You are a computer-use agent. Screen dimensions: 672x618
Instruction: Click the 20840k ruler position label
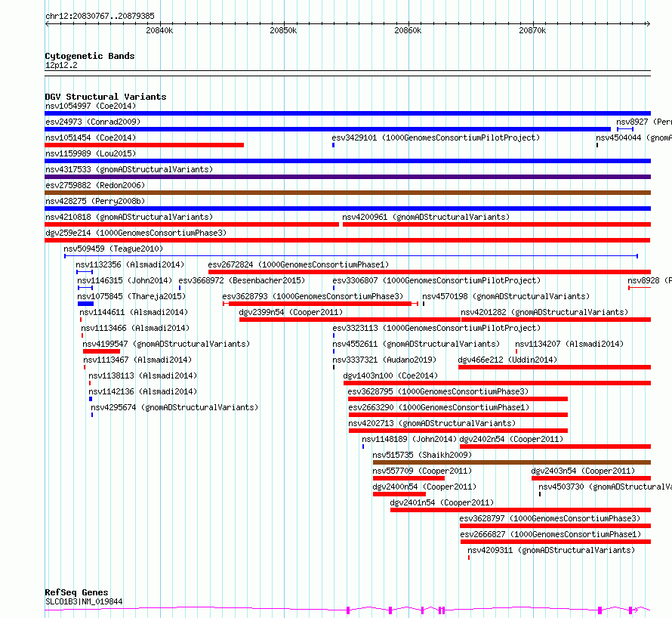[159, 30]
